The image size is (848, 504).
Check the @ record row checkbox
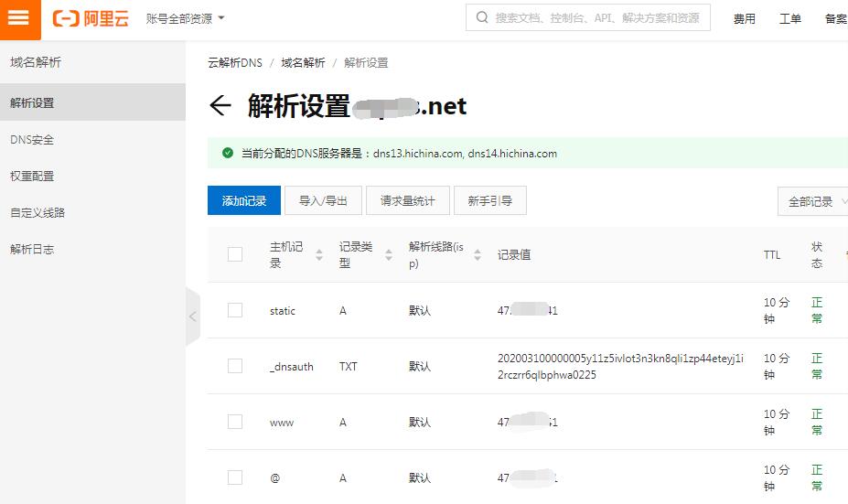coord(235,477)
